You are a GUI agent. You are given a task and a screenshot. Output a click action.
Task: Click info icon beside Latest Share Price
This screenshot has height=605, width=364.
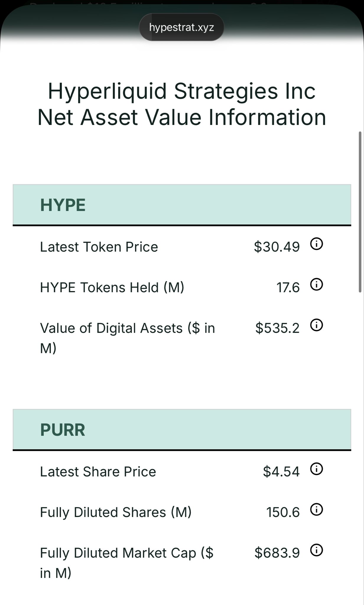coord(316,469)
